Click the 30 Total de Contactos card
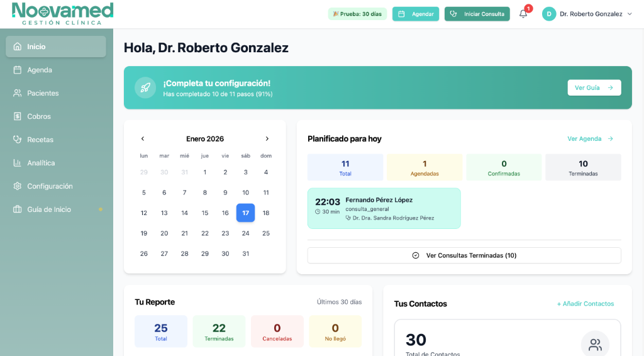The height and width of the screenshot is (356, 644). (x=508, y=338)
